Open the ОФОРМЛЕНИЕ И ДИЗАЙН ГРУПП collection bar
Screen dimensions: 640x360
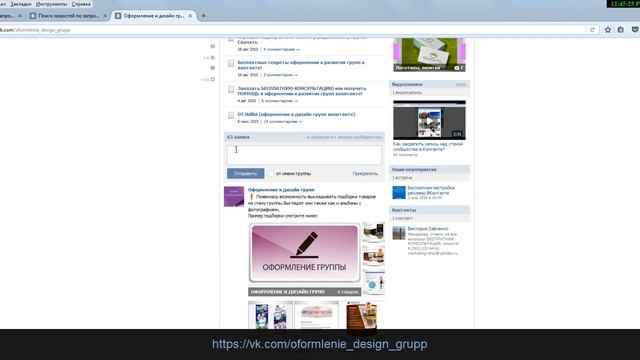(x=304, y=292)
